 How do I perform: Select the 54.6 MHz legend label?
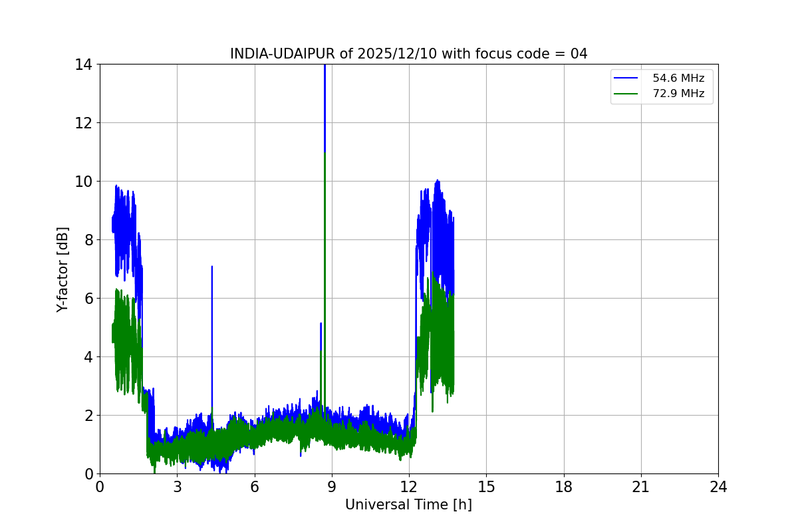(678, 78)
